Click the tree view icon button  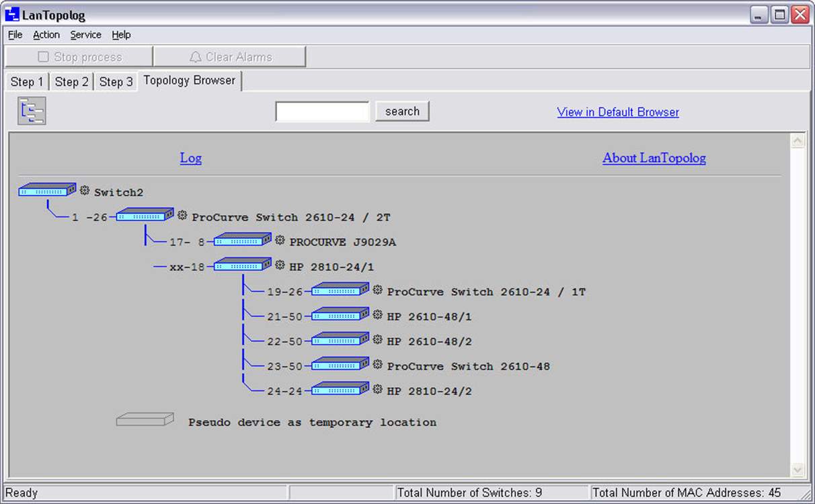click(x=32, y=111)
